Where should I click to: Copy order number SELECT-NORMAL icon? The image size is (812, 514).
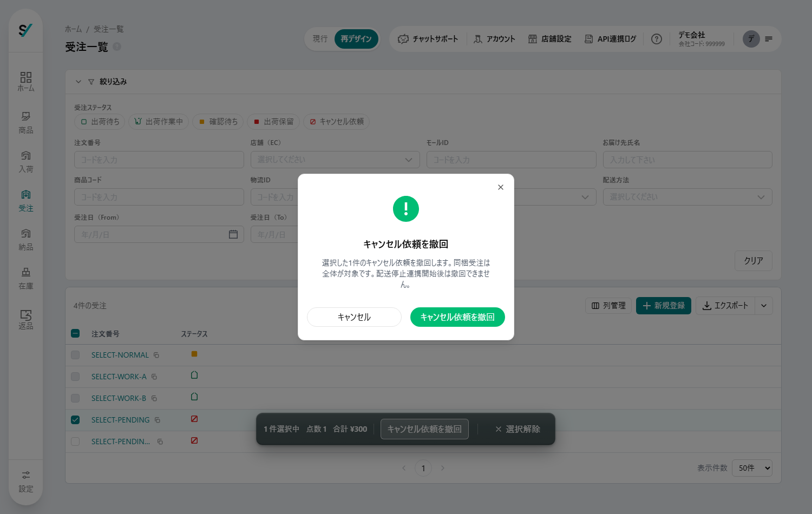[156, 355]
